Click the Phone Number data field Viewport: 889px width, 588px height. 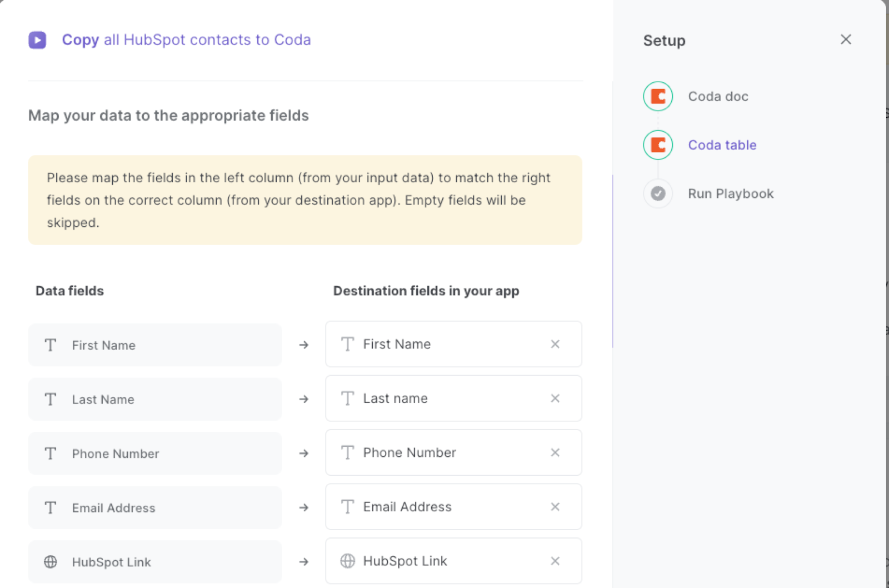tap(155, 454)
